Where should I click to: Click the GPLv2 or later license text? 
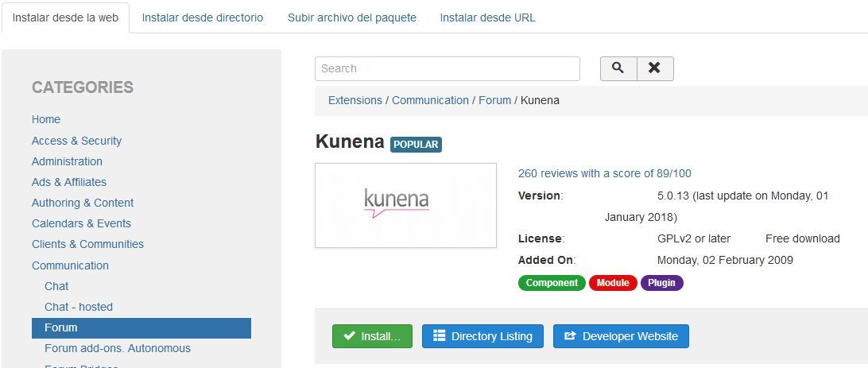[x=694, y=239]
